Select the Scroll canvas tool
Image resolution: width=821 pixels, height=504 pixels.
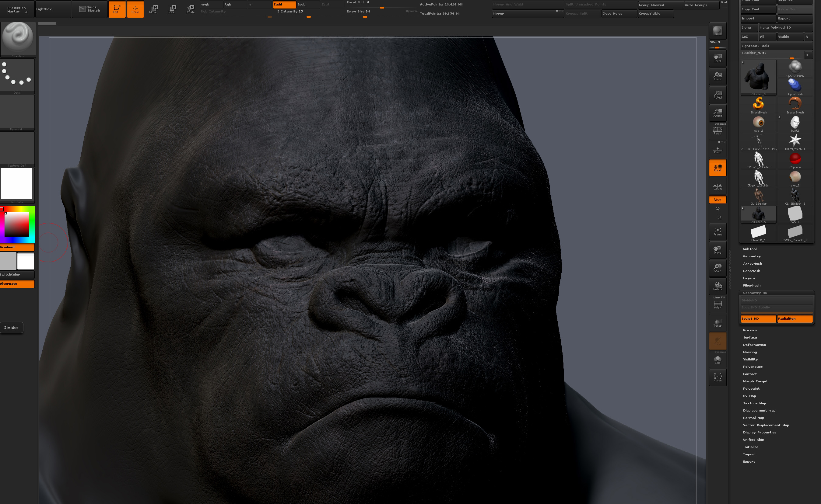[x=717, y=58]
